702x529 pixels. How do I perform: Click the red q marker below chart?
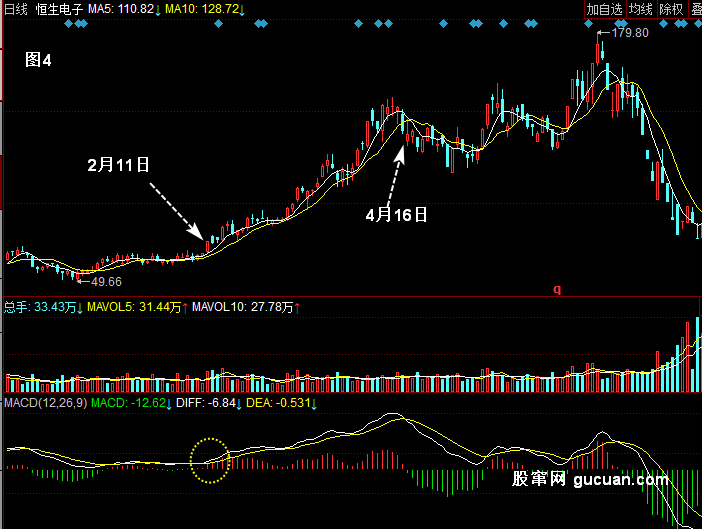(557, 289)
